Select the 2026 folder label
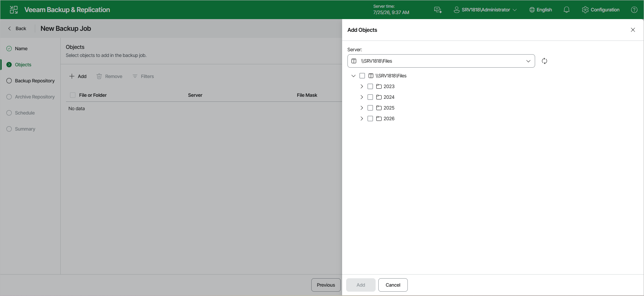Viewport: 644px width, 296px height. point(389,119)
